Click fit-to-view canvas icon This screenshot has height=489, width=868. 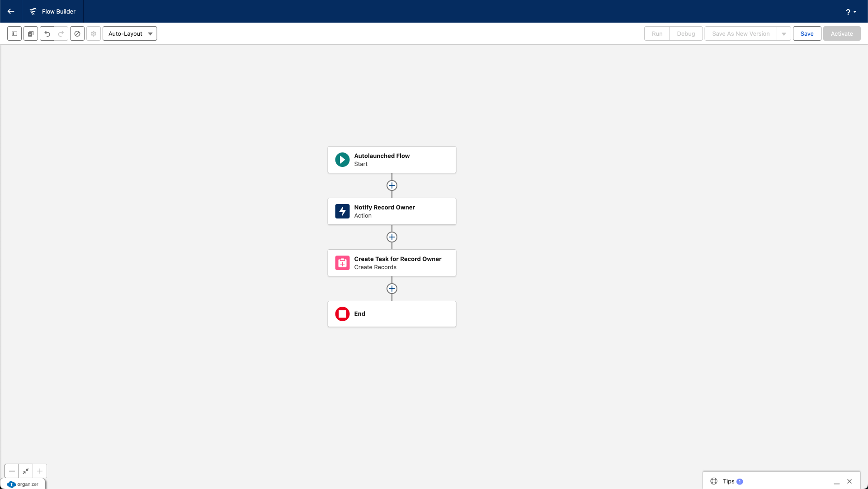tap(26, 471)
